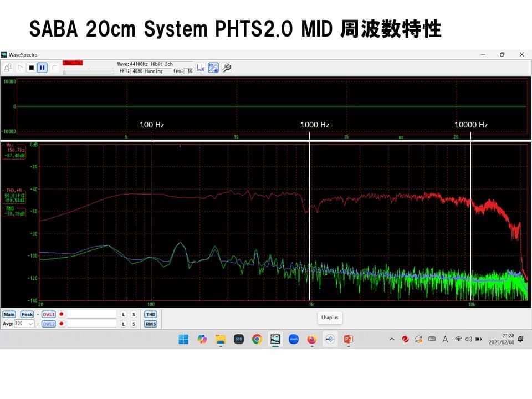Screen dimensions: 532x399
Task: Click the red record dot beside OVL2
Action: 62,324
